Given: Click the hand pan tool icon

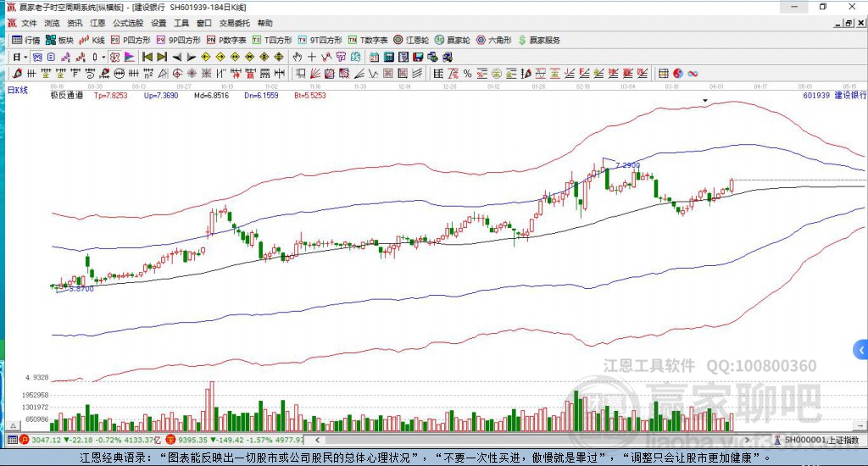Looking at the screenshot, I should 298,57.
